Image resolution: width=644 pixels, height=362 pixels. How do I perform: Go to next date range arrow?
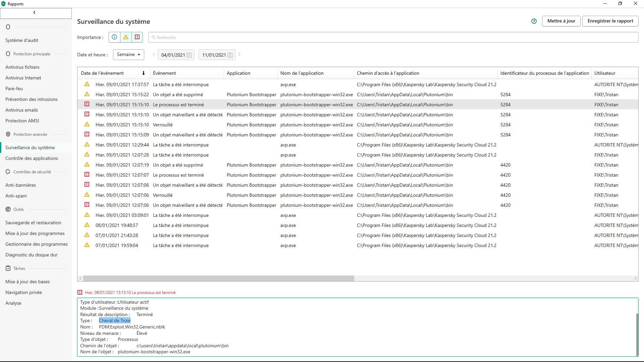pyautogui.click(x=239, y=54)
